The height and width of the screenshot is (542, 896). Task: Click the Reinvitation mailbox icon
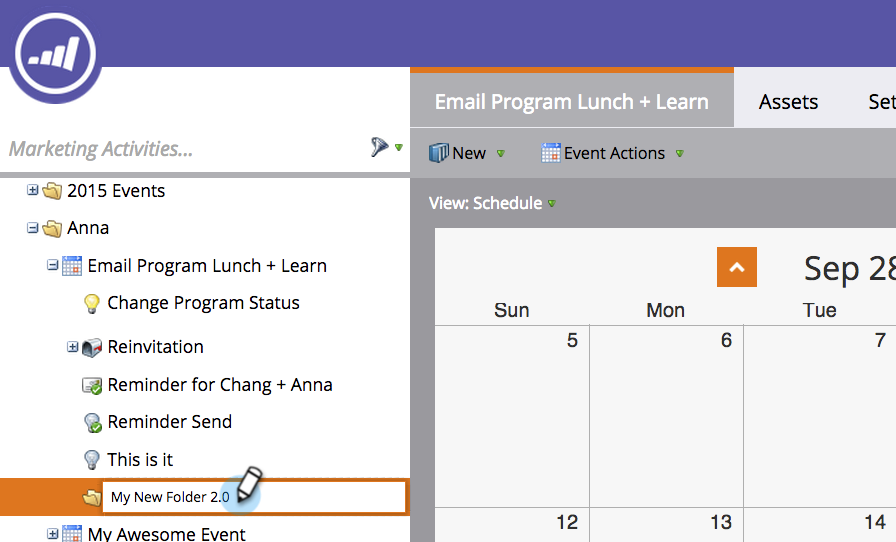[x=91, y=347]
